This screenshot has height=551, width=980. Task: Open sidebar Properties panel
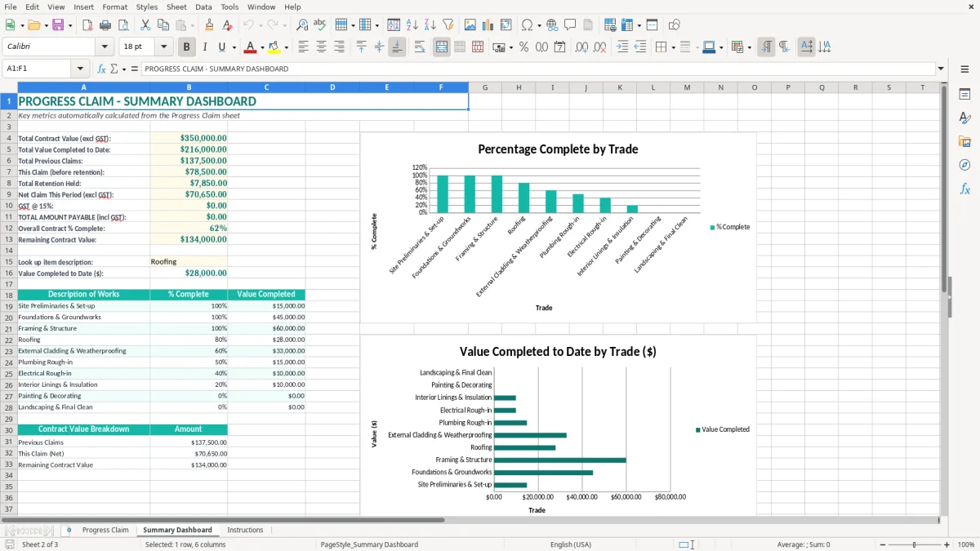[x=964, y=95]
